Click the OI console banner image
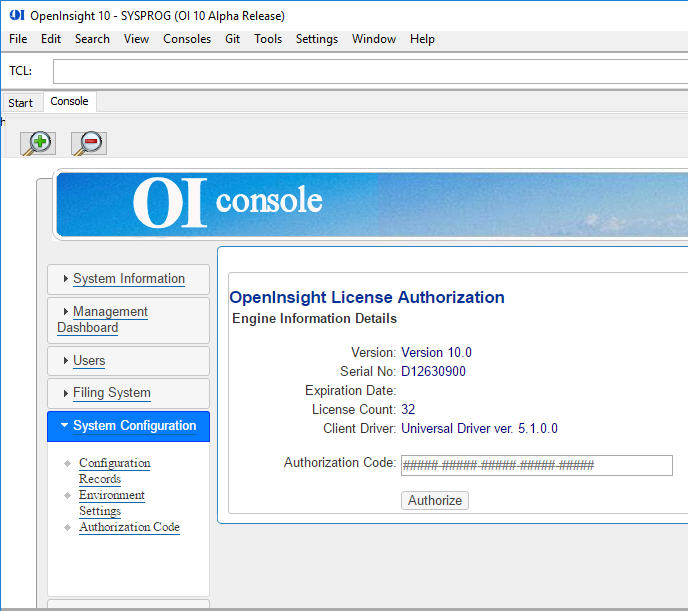688x611 pixels. click(372, 205)
